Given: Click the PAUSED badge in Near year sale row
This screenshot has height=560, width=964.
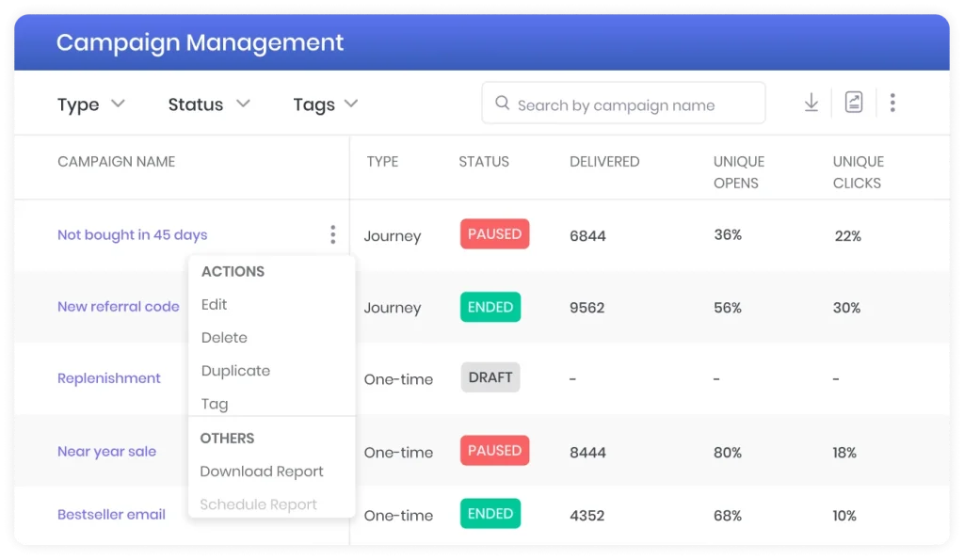Looking at the screenshot, I should (x=494, y=450).
